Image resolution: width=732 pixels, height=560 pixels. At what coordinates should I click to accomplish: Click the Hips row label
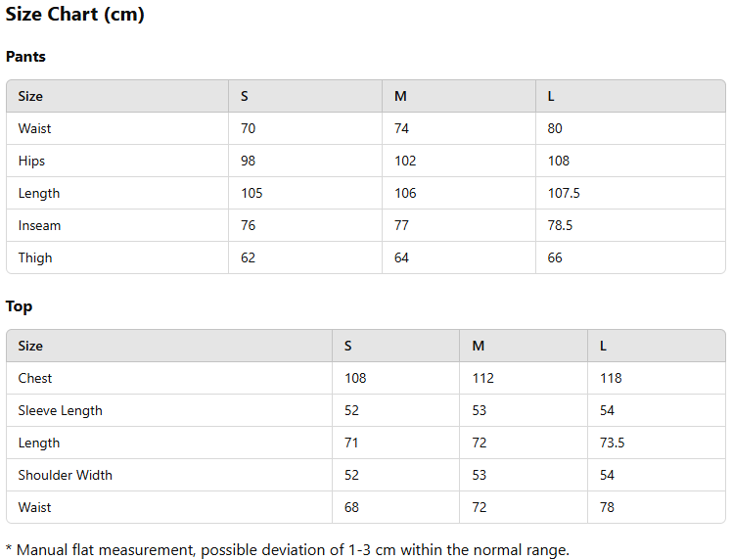pyautogui.click(x=31, y=161)
